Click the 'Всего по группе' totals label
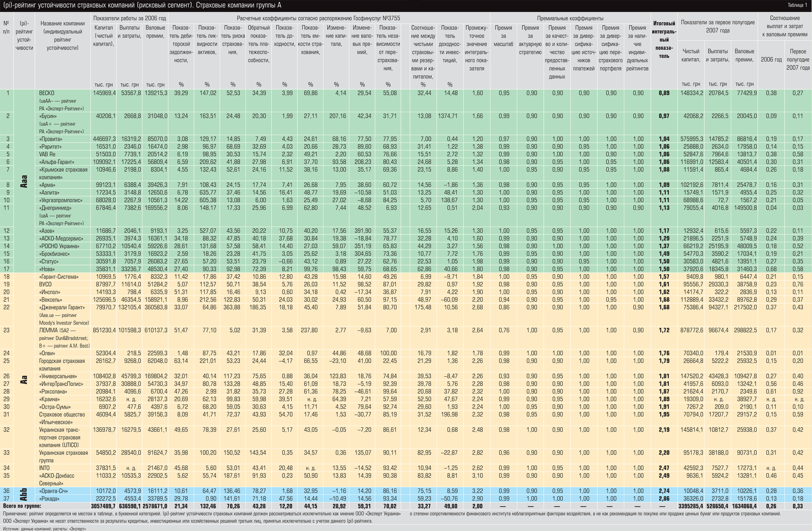812x531 pixels. click(x=22, y=506)
